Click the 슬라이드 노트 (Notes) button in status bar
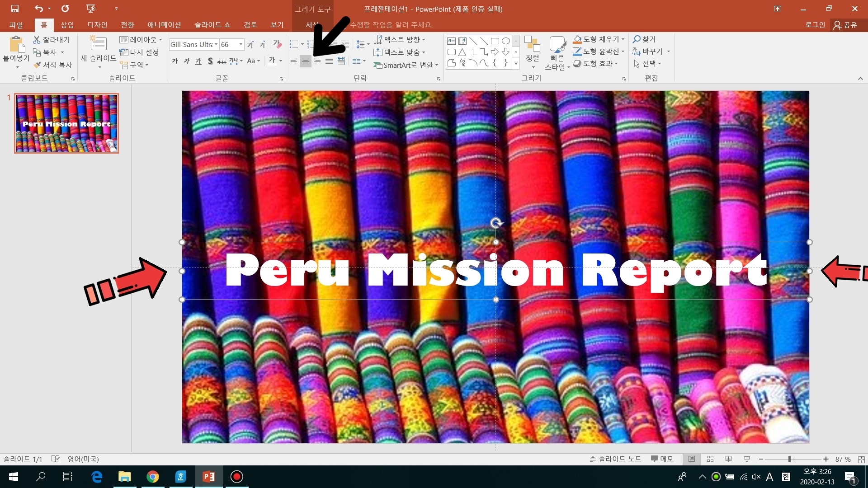 pos(615,459)
